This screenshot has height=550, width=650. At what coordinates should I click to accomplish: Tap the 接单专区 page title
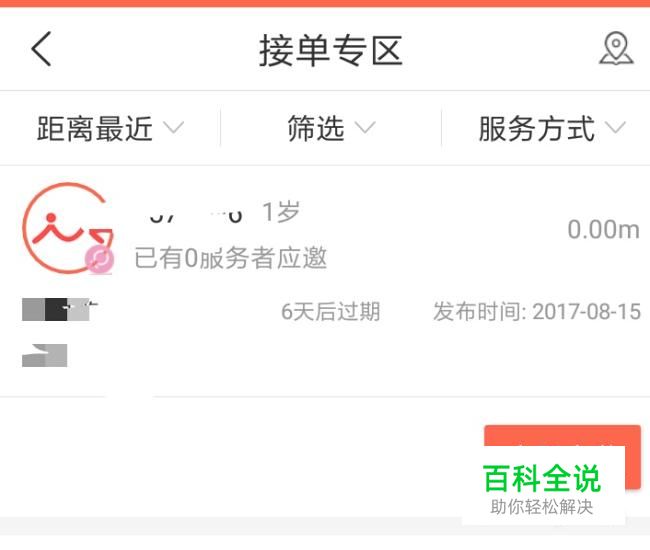(331, 51)
